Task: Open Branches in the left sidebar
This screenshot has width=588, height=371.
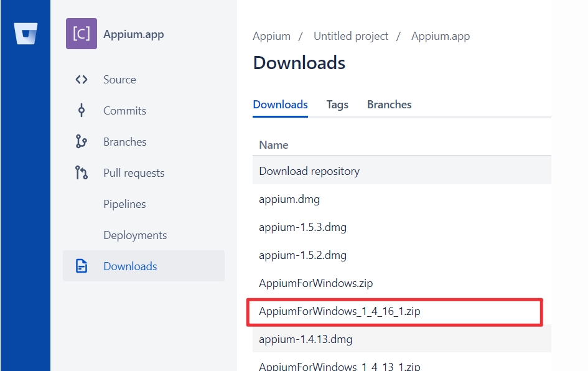Action: (x=125, y=142)
